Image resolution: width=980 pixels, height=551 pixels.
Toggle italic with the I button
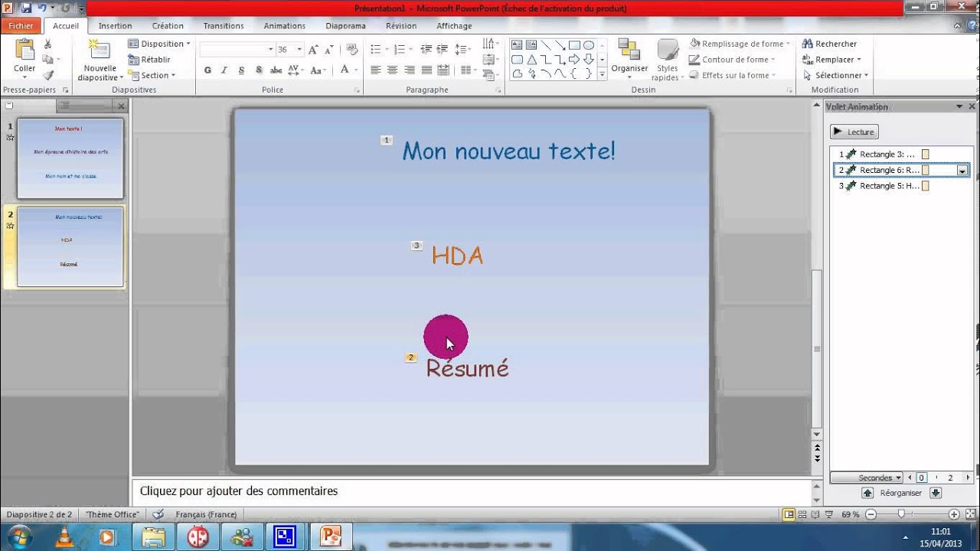(x=224, y=70)
